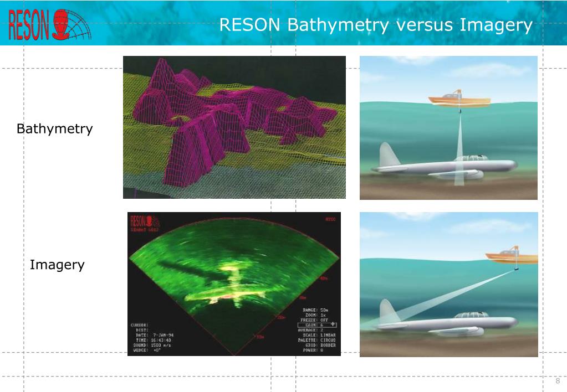Viewport: 567px width, 392px height.
Task: Click the 20m range marker on the sonar wedge
Action: (x=281, y=317)
